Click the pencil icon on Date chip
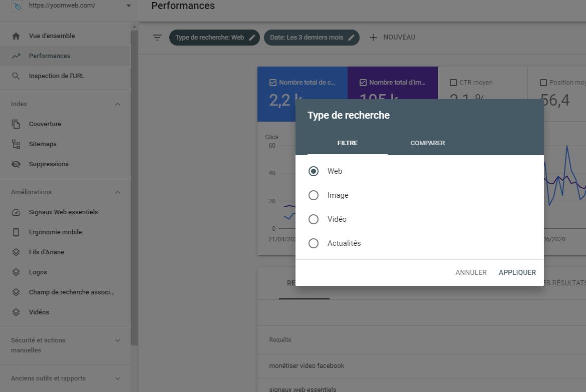This screenshot has height=392, width=586. point(352,38)
